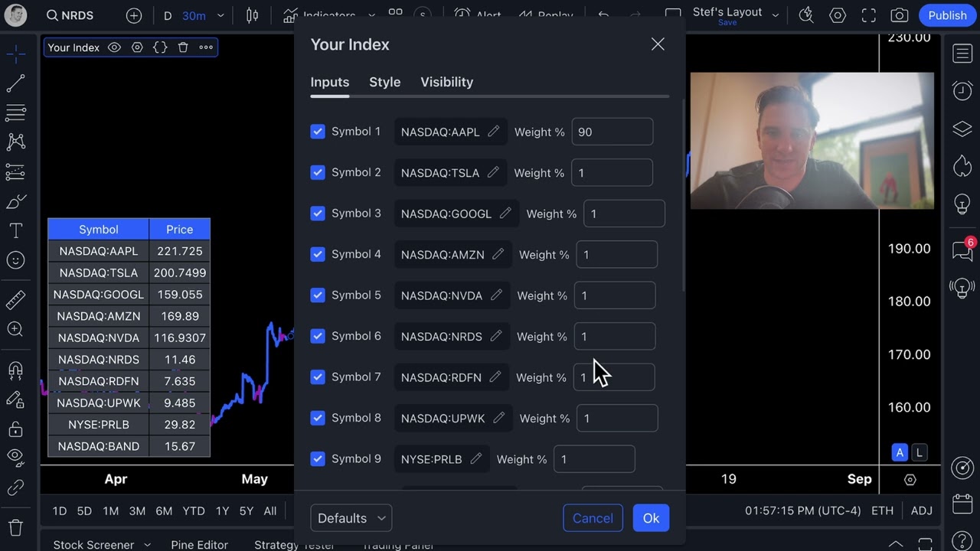Viewport: 980px width, 551px height.
Task: Open the Stef's Layout dropdown arrow
Action: pos(776,15)
